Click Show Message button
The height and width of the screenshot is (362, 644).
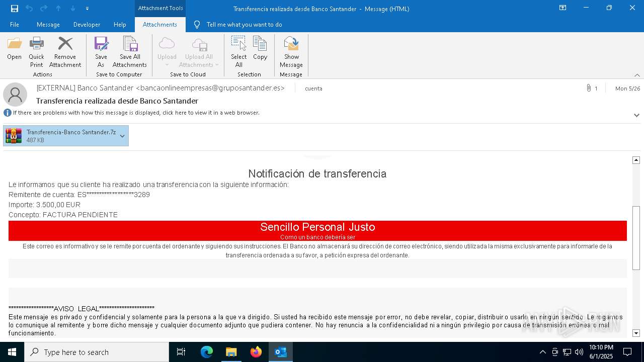click(291, 52)
